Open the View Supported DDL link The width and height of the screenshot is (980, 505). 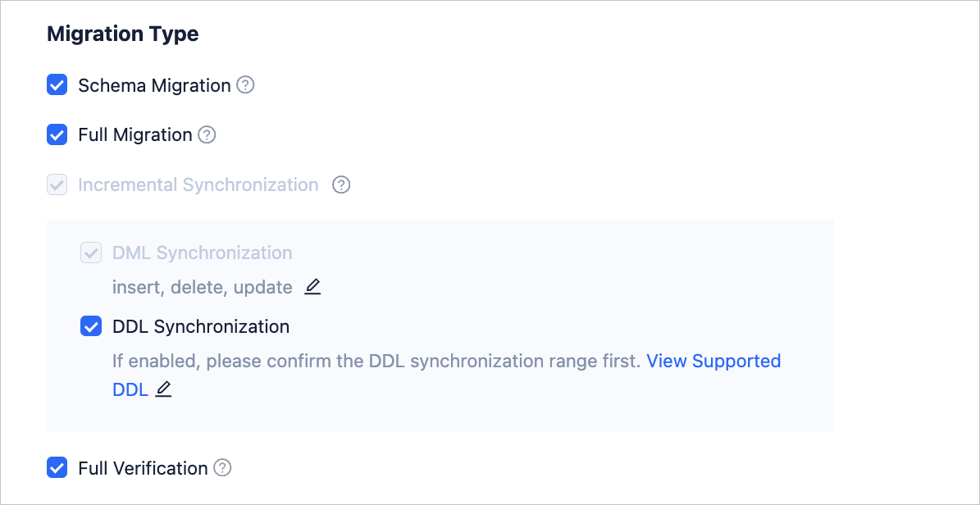pyautogui.click(x=713, y=361)
